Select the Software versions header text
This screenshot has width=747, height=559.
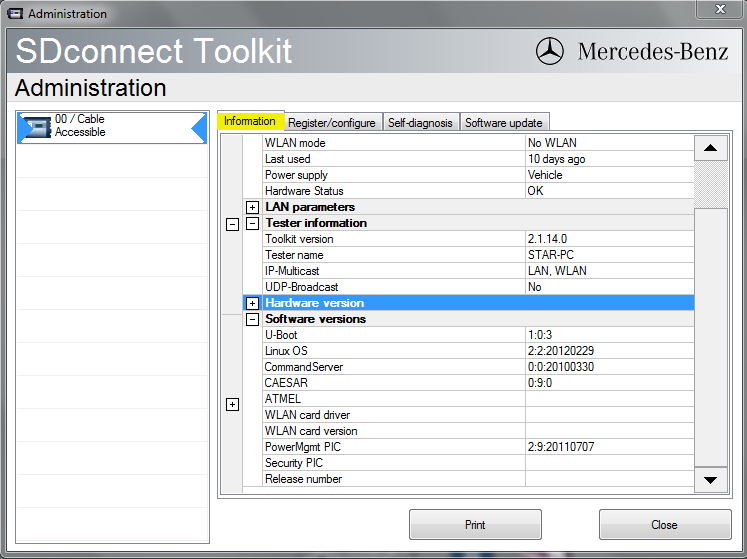coord(316,319)
